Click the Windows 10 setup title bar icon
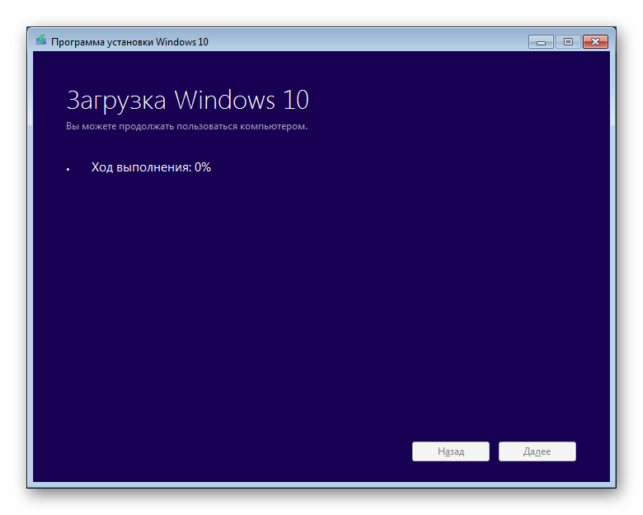This screenshot has height=515, width=643. pos(41,41)
